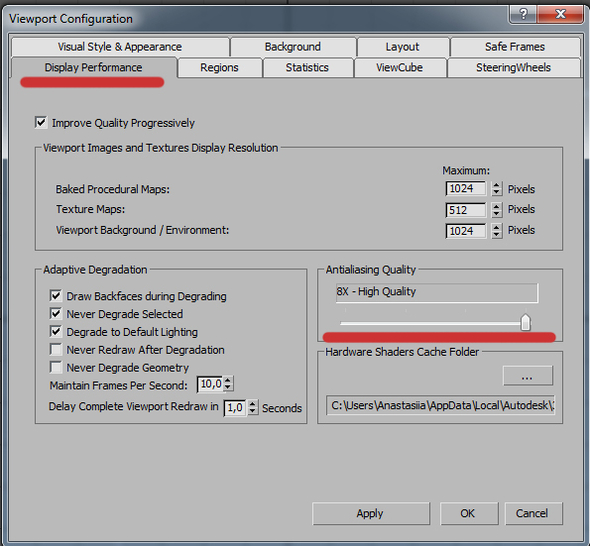
Task: Open the ViewCube tab
Action: point(400,68)
